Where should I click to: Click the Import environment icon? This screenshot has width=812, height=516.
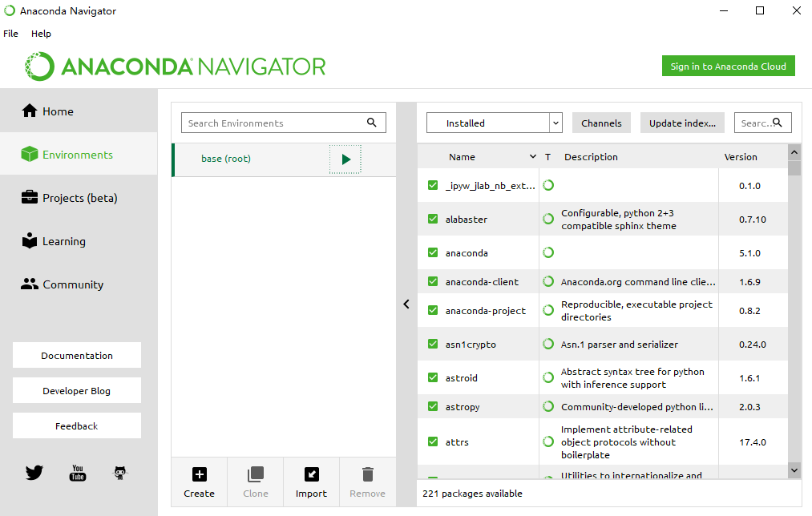pos(311,474)
